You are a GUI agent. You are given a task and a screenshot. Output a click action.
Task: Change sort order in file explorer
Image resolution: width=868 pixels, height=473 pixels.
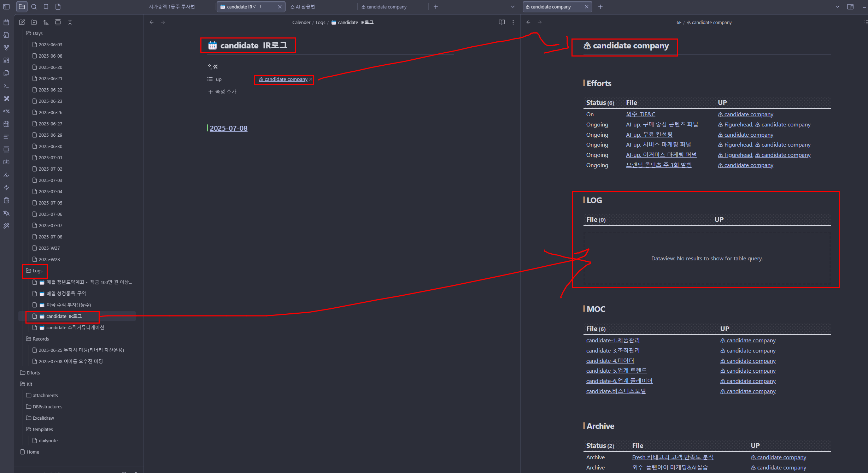coord(46,22)
